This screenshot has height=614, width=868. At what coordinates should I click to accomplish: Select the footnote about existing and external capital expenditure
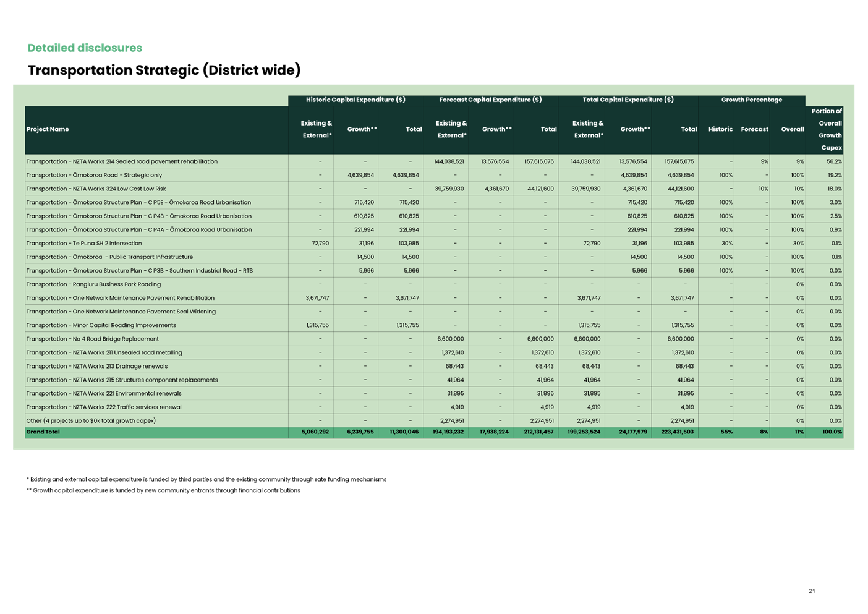point(206,479)
